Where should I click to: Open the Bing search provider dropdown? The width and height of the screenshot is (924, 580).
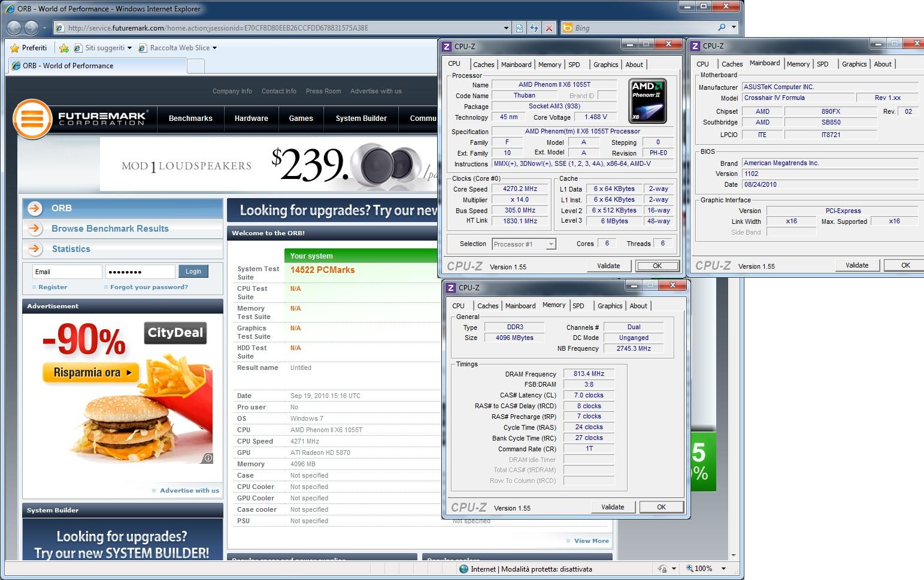[734, 28]
